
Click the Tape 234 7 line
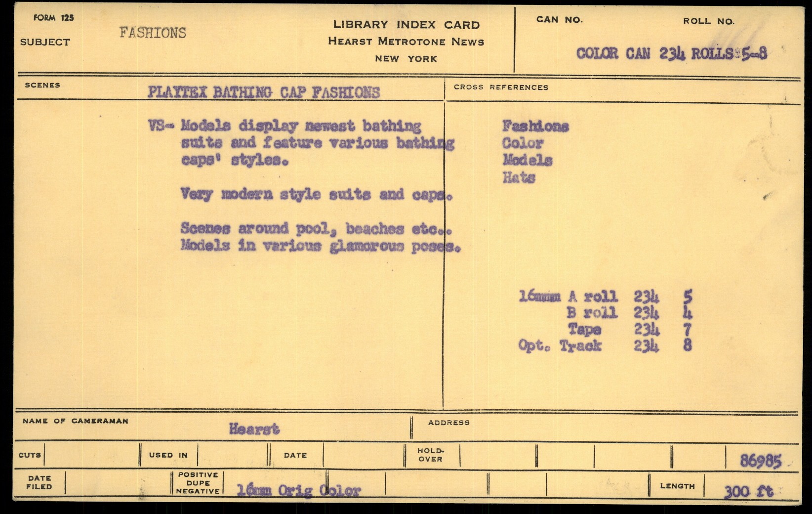(629, 329)
